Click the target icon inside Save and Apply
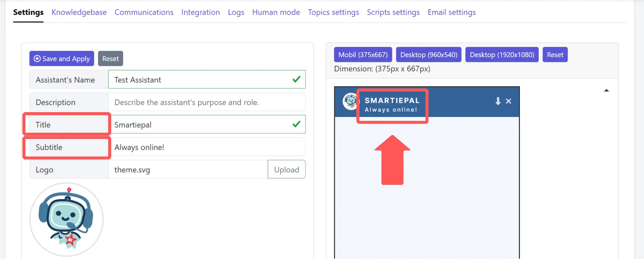Image resolution: width=644 pixels, height=259 pixels. point(36,58)
